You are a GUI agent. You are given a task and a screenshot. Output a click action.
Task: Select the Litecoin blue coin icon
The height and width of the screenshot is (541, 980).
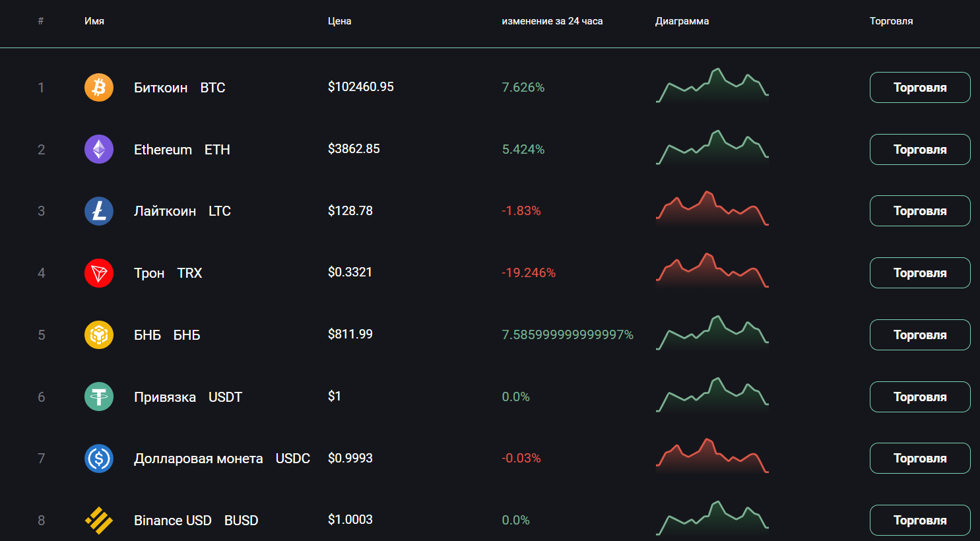coord(99,211)
